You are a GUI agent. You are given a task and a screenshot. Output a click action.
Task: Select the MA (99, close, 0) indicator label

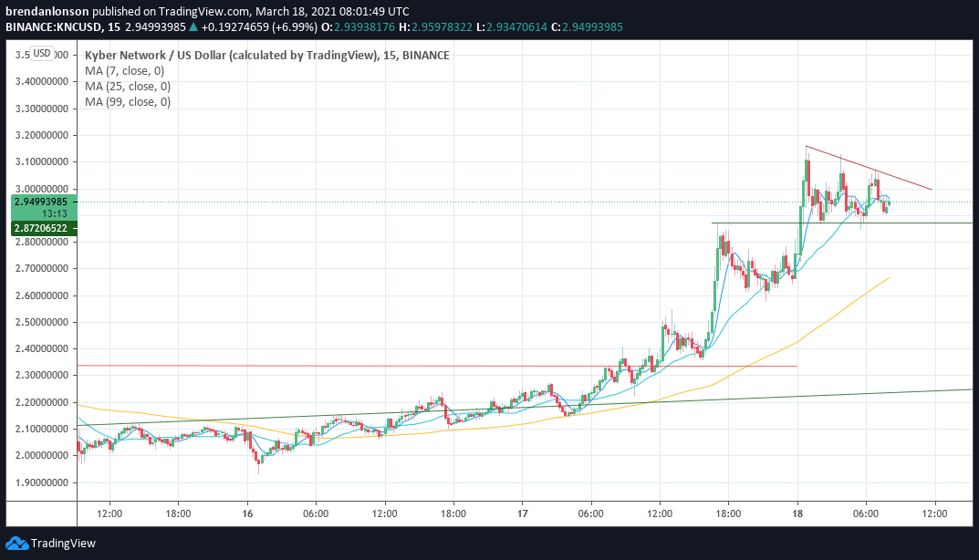pyautogui.click(x=128, y=102)
